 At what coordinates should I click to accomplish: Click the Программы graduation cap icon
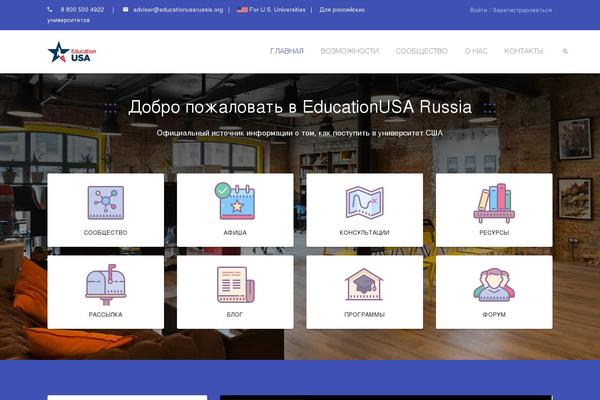[x=364, y=284]
